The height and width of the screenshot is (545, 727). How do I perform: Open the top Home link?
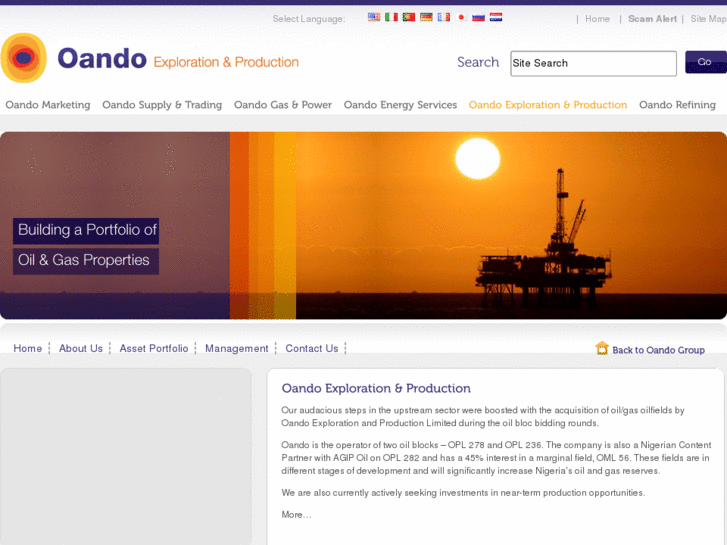pyautogui.click(x=597, y=19)
